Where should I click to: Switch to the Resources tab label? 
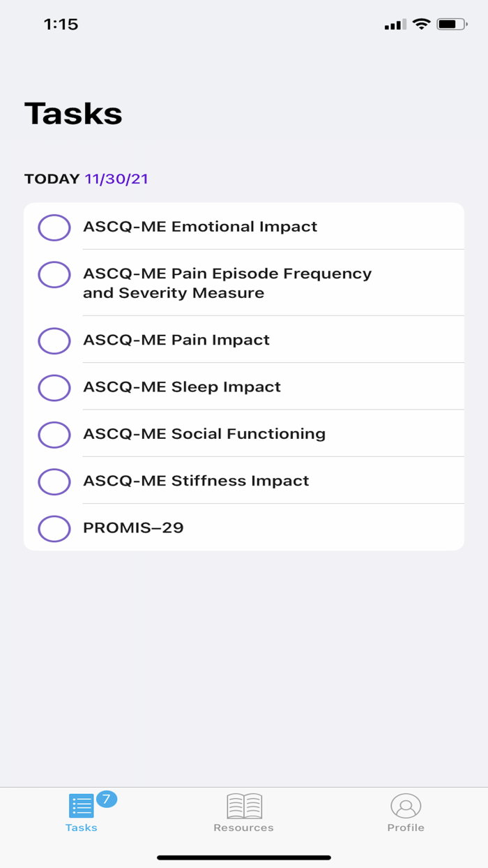(x=244, y=828)
